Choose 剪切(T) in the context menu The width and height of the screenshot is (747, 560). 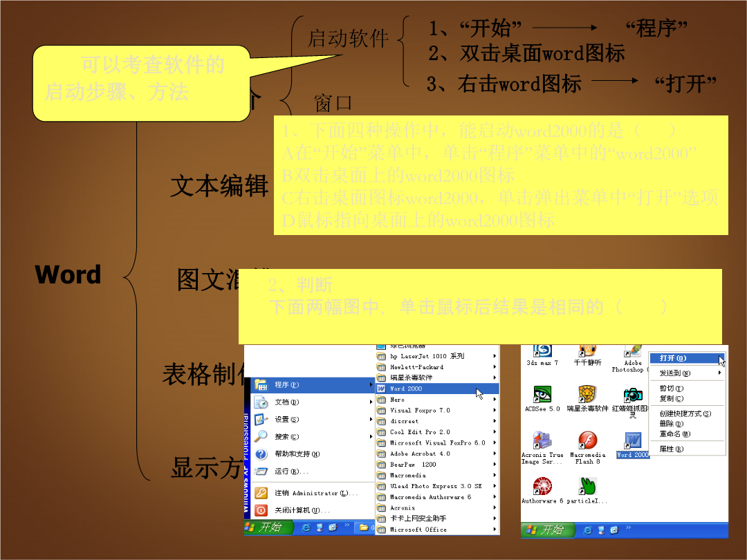pyautogui.click(x=687, y=389)
